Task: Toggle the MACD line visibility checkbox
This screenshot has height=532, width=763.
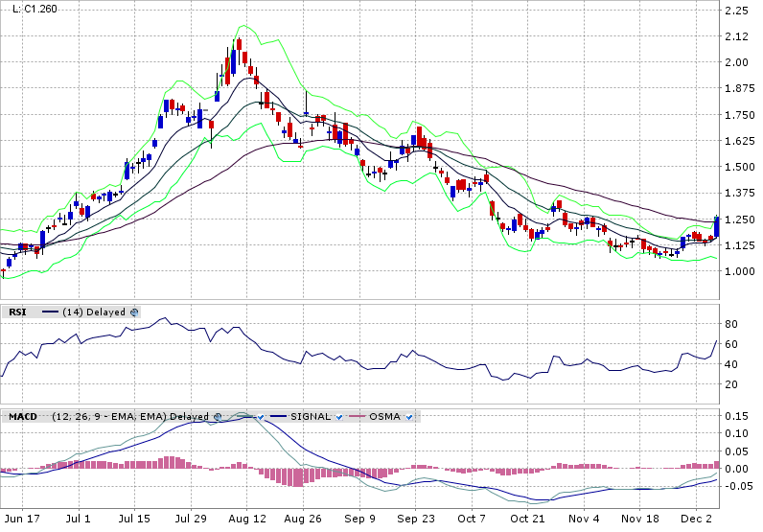Action: click(258, 417)
